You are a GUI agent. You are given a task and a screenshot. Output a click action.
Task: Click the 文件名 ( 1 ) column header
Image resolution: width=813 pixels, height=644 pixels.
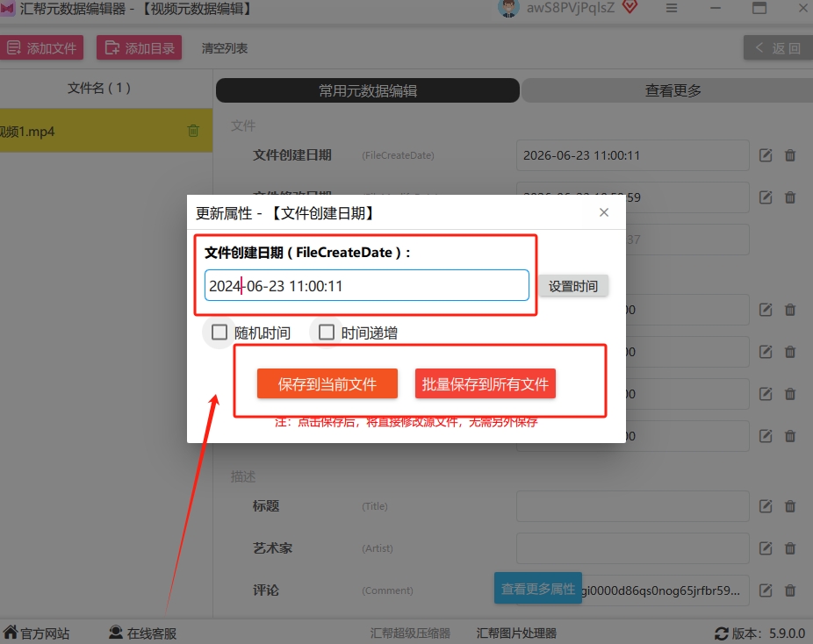99,88
